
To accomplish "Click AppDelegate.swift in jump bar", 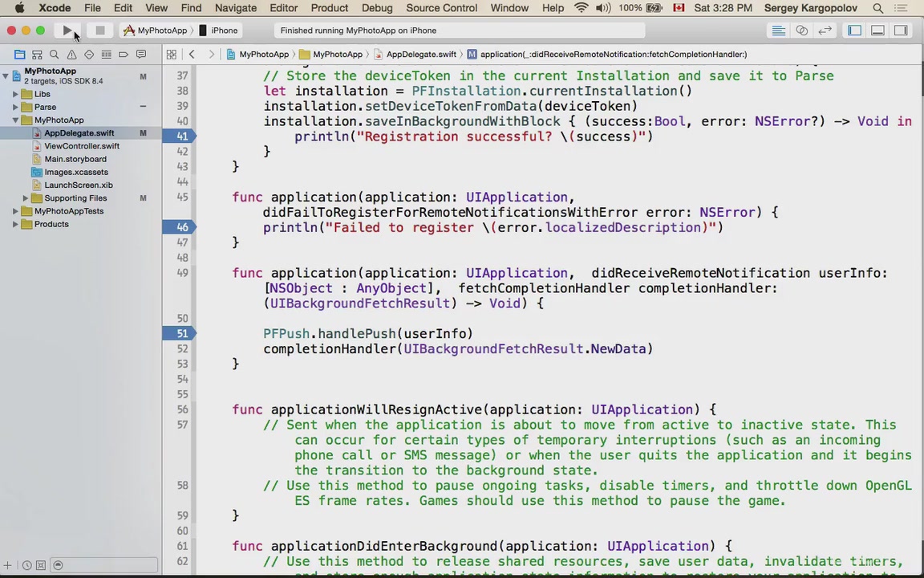I will (415, 55).
